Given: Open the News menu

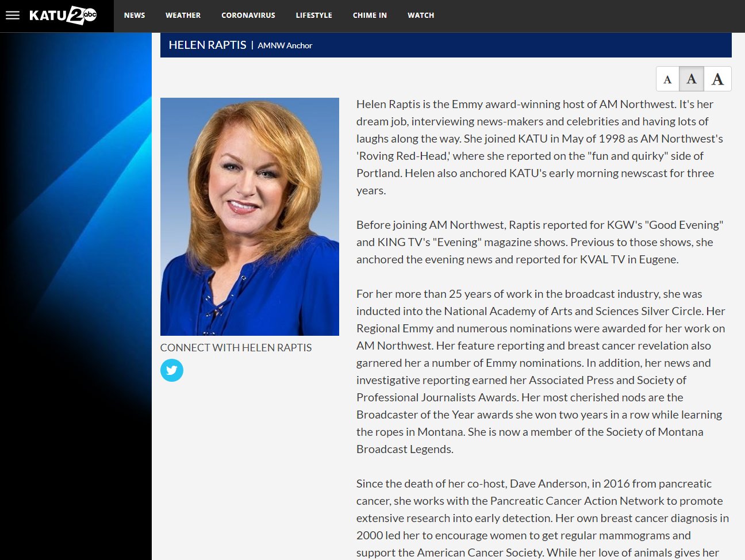Looking at the screenshot, I should point(135,16).
